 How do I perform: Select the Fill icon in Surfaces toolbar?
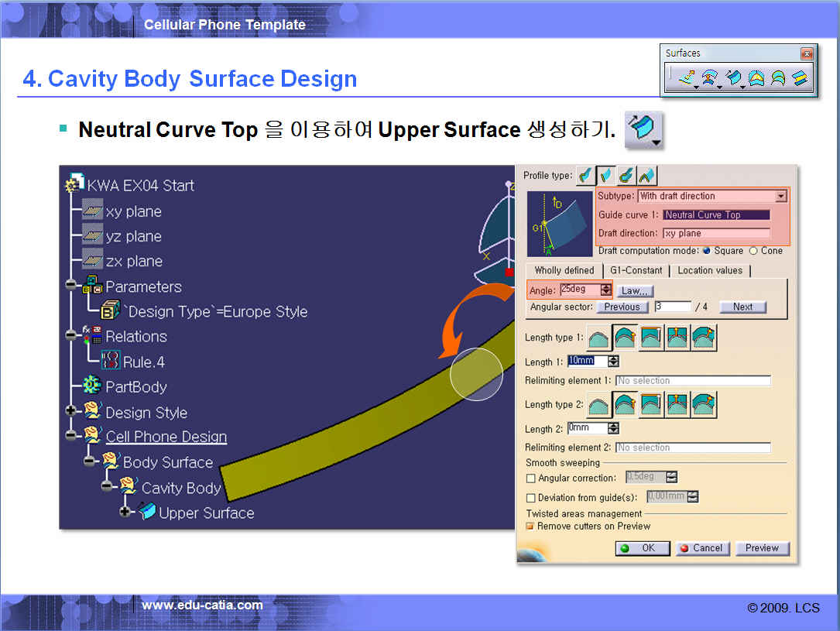756,77
